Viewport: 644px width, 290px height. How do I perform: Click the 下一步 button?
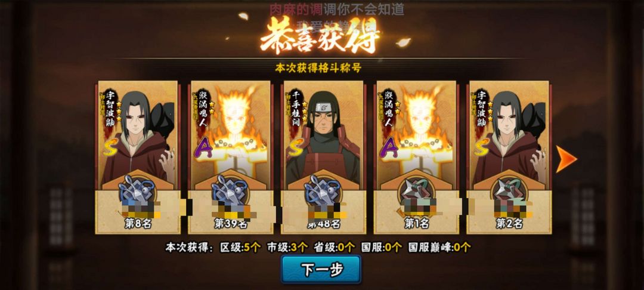321,270
